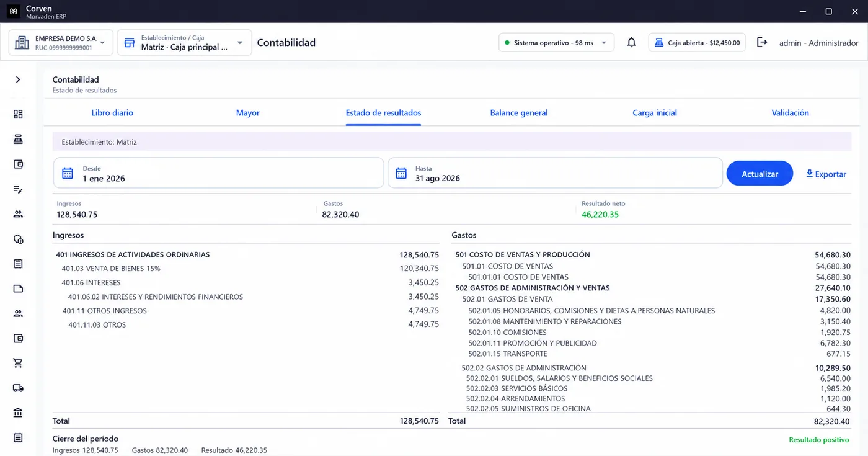Switch to the Libro diario tab

(112, 113)
